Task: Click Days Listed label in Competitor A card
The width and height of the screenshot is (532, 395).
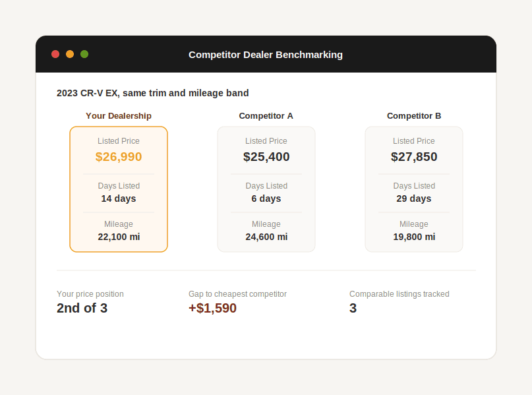Action: click(266, 186)
